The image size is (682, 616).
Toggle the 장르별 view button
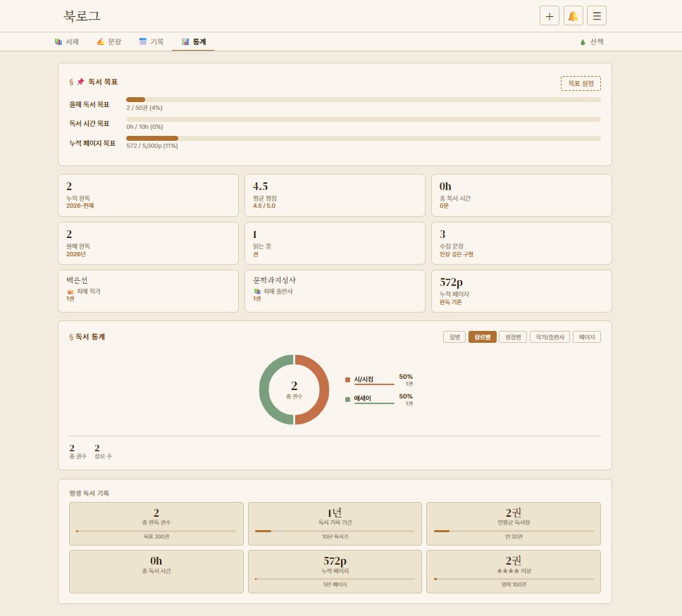pos(482,337)
